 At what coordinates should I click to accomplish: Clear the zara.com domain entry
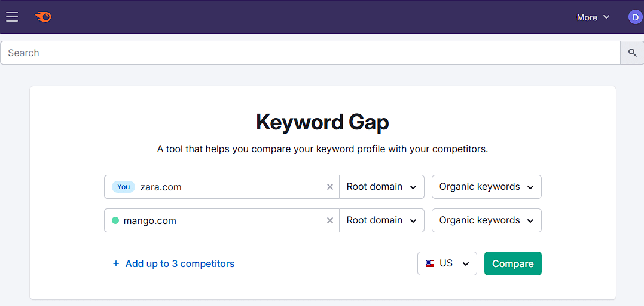point(330,187)
